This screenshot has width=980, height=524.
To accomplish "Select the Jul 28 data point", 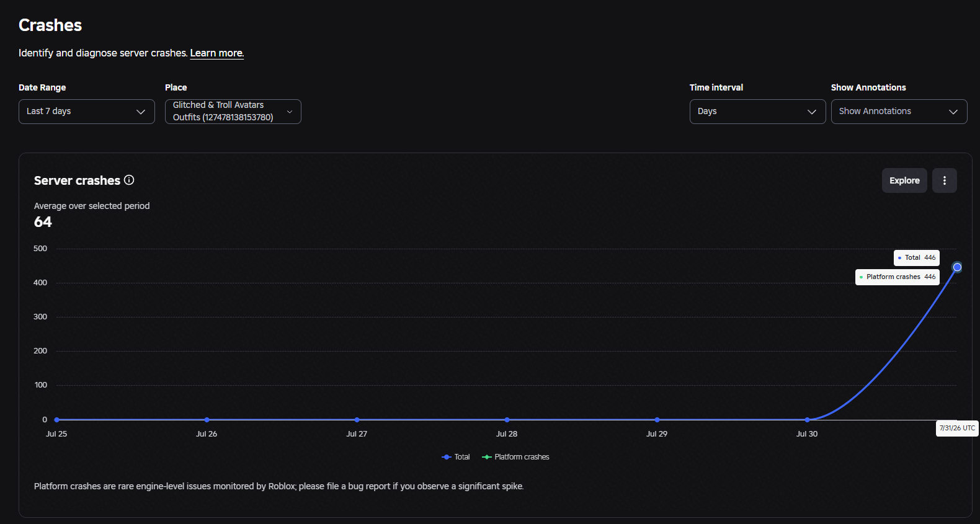I will pyautogui.click(x=507, y=420).
